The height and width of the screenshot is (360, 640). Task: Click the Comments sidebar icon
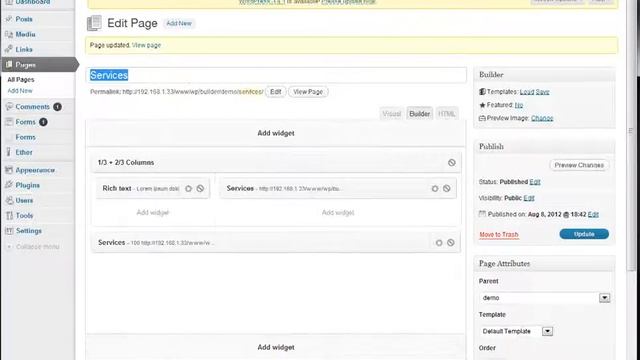[x=9, y=107]
